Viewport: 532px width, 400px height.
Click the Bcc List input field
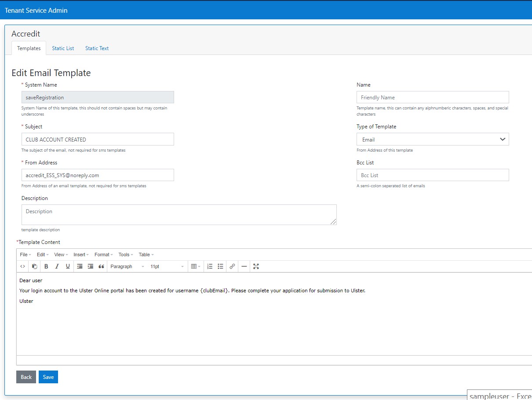point(432,175)
